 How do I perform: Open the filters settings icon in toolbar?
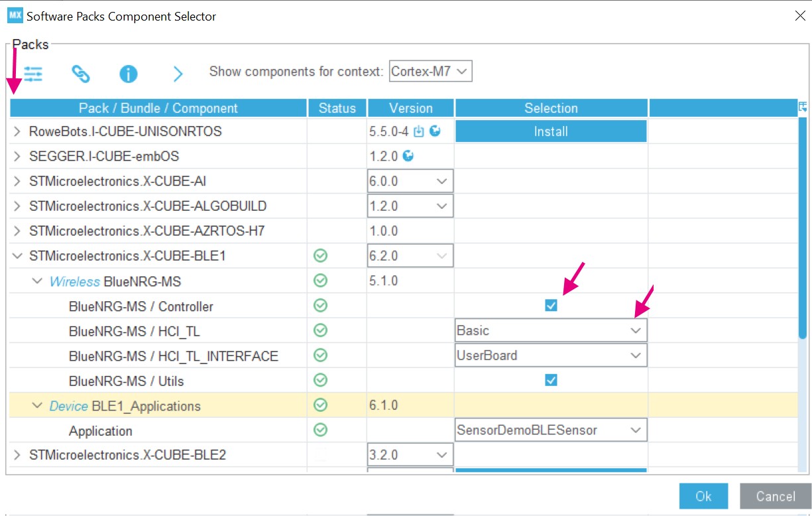click(x=33, y=74)
